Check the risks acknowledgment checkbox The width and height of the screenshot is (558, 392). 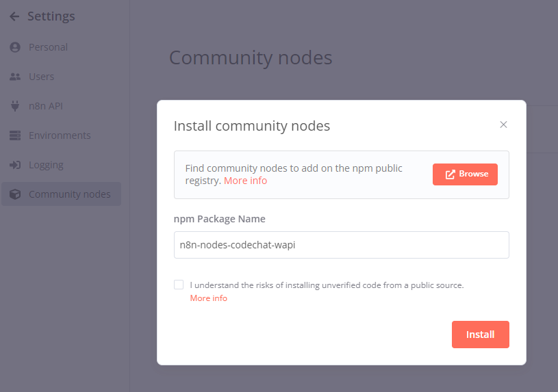coord(179,285)
